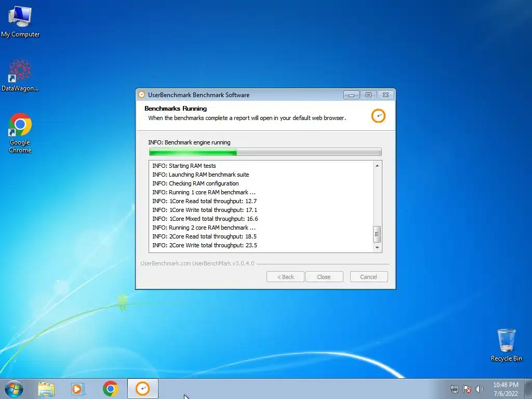
Task: Open Chrome from the taskbar
Action: (x=110, y=389)
